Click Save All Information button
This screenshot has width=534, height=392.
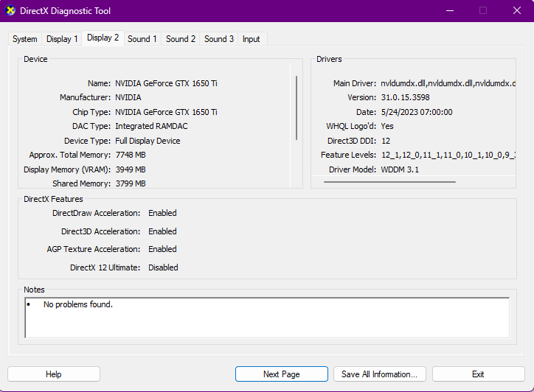point(379,374)
